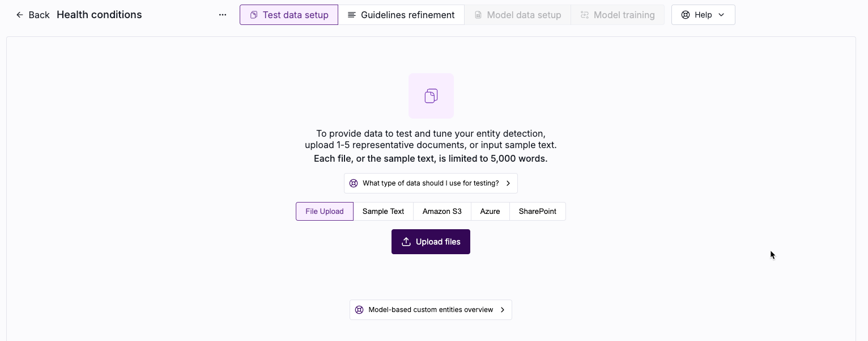Viewport: 868px width, 341px height.
Task: Open the three-dot options menu
Action: click(x=223, y=15)
